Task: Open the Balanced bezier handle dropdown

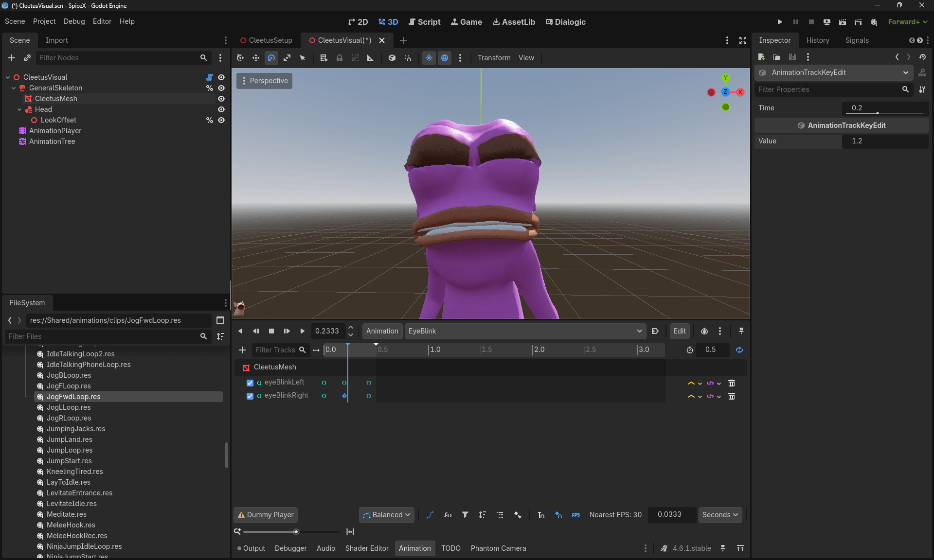Action: coord(387,515)
